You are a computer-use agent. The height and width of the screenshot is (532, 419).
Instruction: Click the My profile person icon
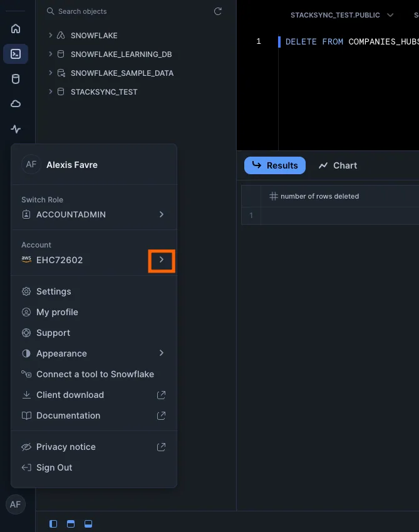point(26,312)
